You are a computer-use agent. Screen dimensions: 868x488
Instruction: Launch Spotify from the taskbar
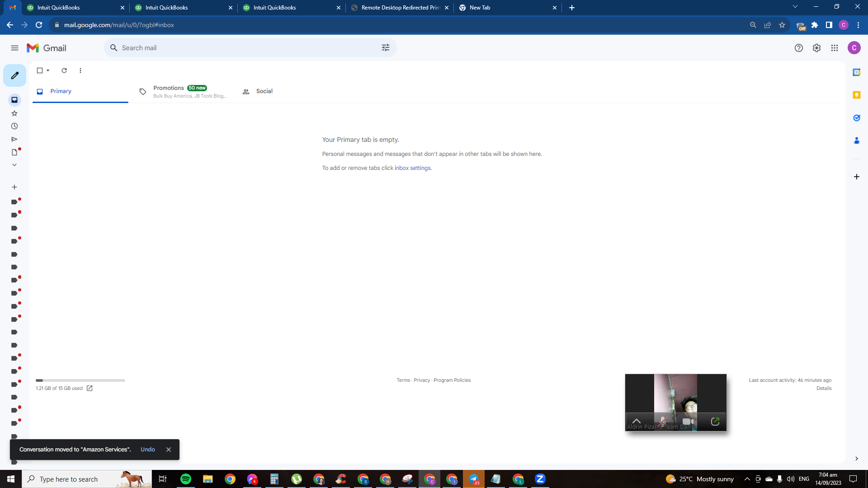tap(186, 479)
